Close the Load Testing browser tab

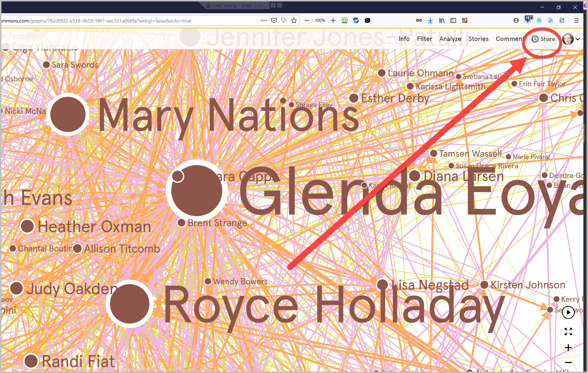(279, 5)
